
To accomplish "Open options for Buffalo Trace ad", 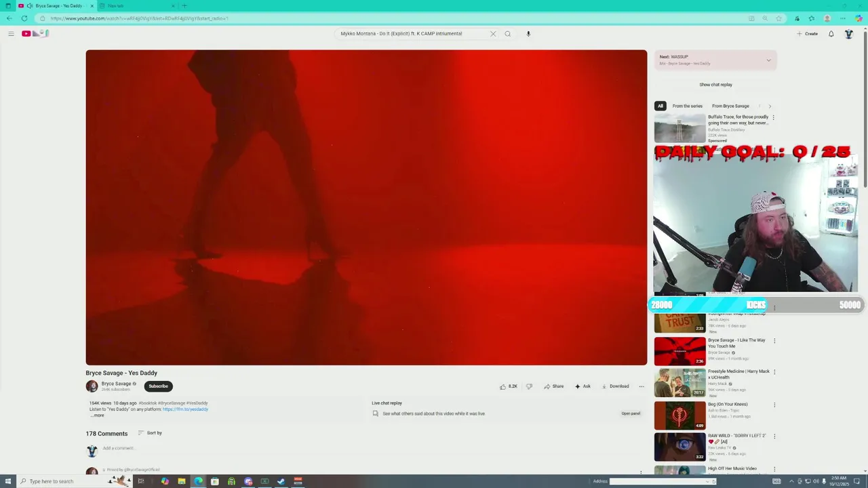I will tap(774, 117).
